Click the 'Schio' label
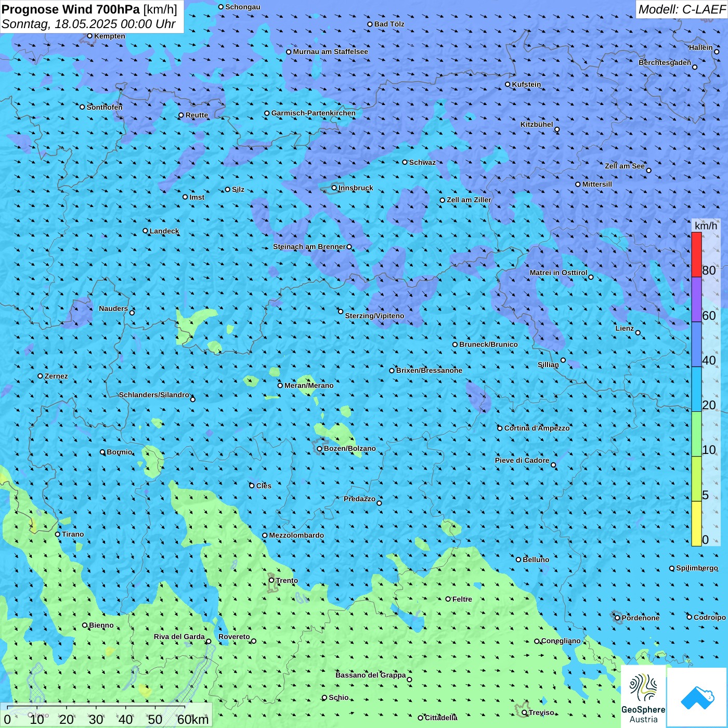728x728 pixels. (339, 697)
